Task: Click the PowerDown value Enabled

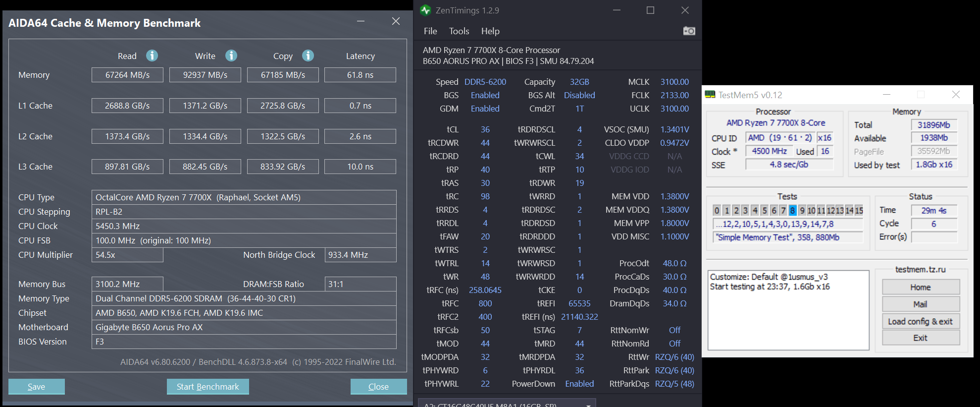Action: [x=579, y=384]
